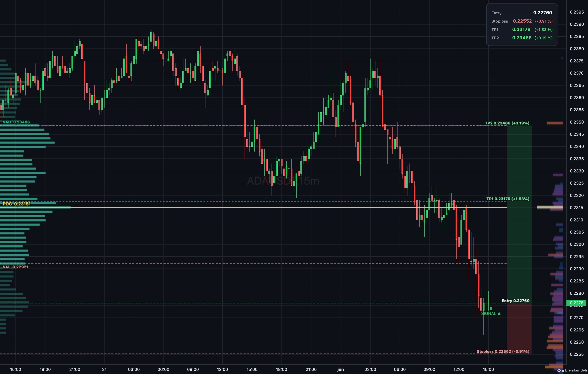Click the Entry 0.22760 line label on chart
588x374 pixels.
(x=516, y=301)
